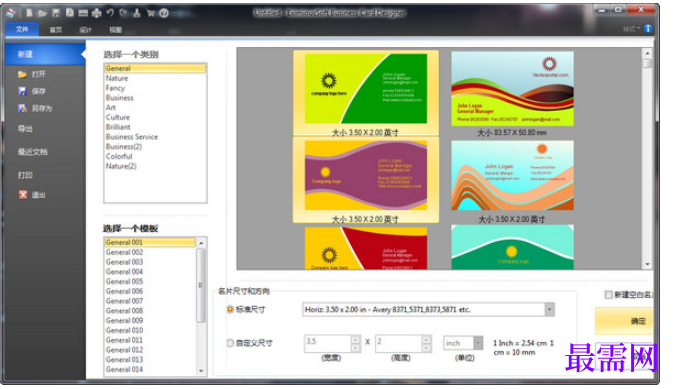Select the Colorful category
This screenshot has width=677, height=389.
tap(119, 156)
